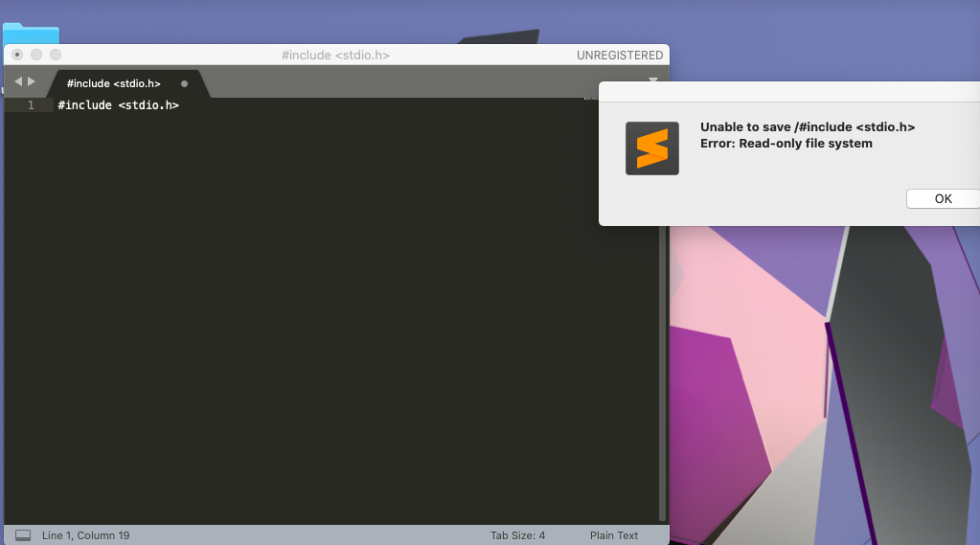This screenshot has height=545, width=980.
Task: Click the unsaved dot on the tab
Action: (x=184, y=83)
